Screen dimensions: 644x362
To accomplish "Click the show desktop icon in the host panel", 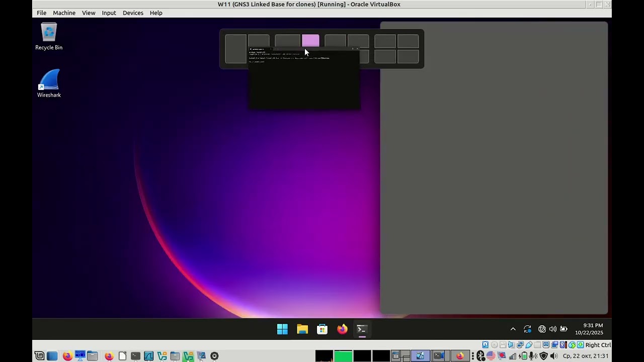I will [x=52, y=356].
